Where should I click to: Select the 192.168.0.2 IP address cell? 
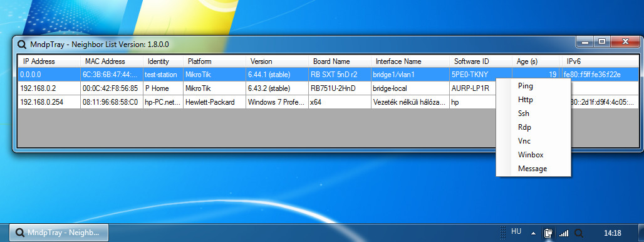[x=49, y=88]
